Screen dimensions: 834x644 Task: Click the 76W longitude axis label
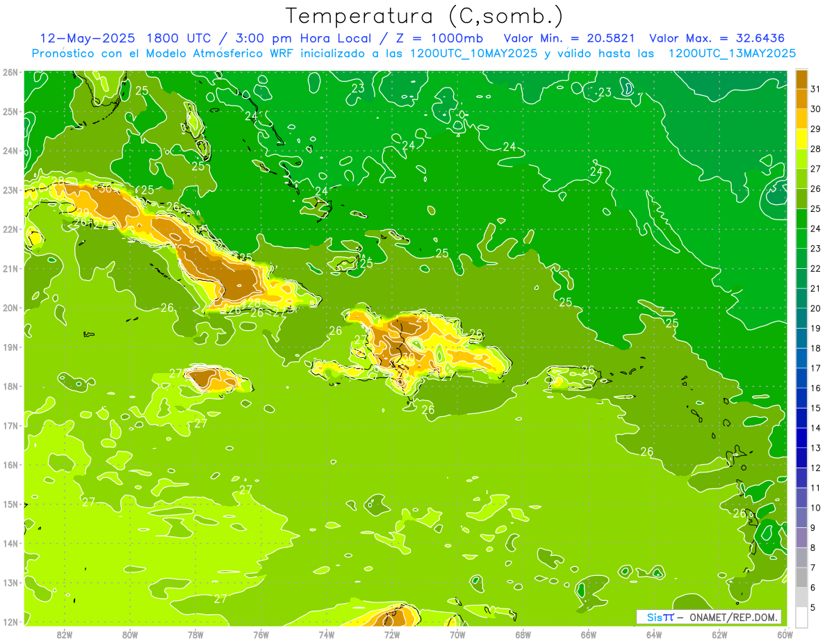click(261, 634)
